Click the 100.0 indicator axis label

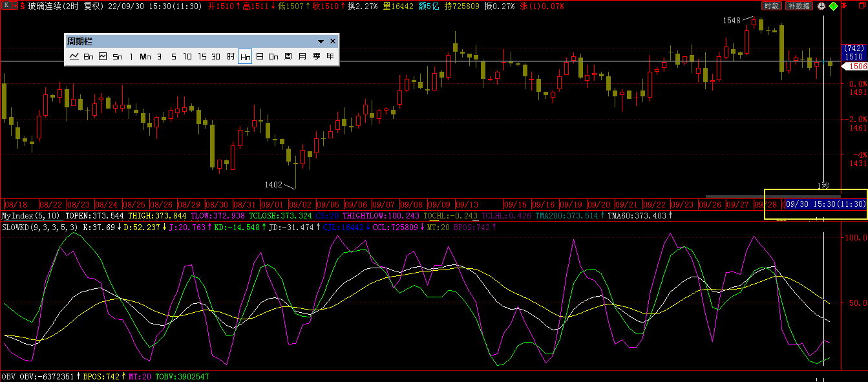click(x=856, y=238)
